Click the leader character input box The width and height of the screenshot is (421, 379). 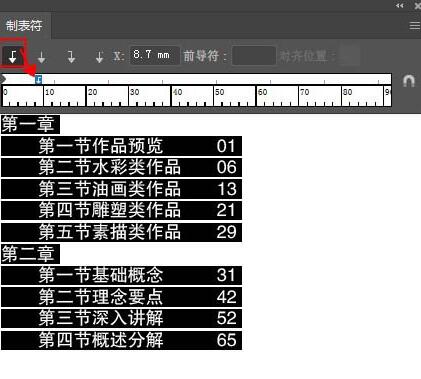tap(254, 55)
